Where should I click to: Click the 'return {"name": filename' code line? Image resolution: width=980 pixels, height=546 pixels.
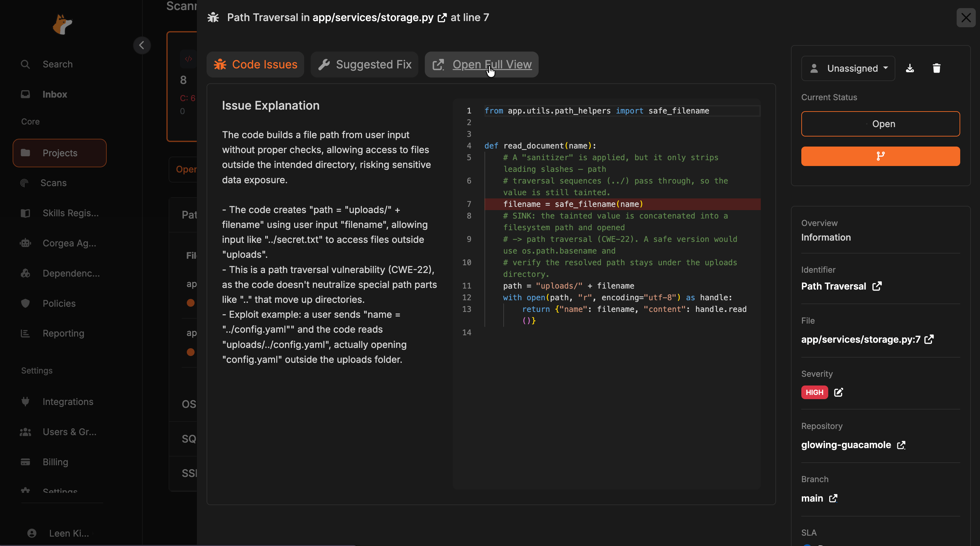click(634, 315)
